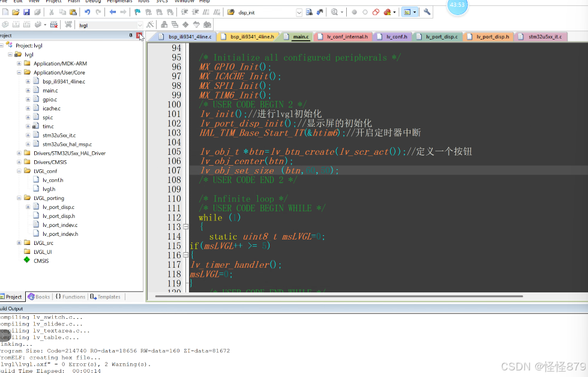Switch to the lv_port_disp.h tab
The height and width of the screenshot is (377, 588).
click(x=489, y=37)
